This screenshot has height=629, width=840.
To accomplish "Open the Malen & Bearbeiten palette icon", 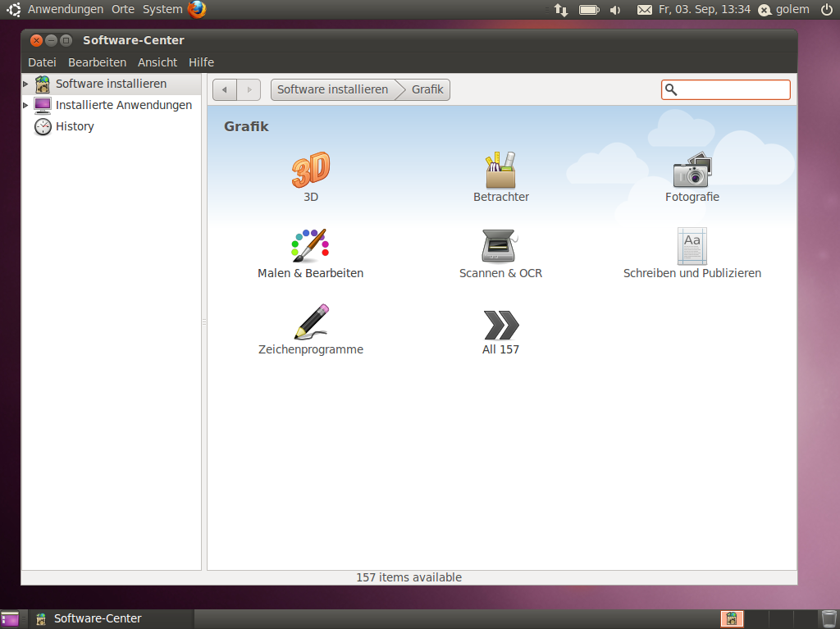I will 310,246.
